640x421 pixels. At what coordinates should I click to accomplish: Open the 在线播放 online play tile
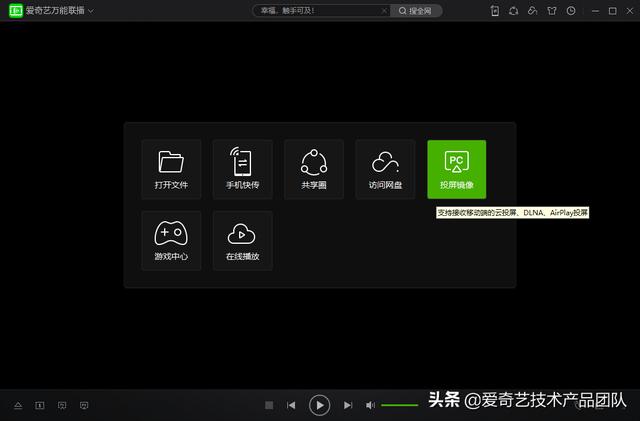[242, 241]
